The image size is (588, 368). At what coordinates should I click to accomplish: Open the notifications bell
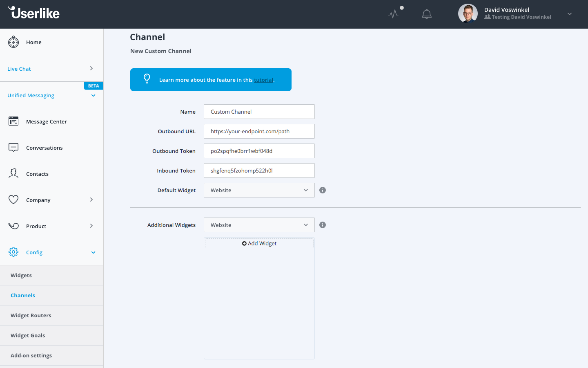tap(427, 14)
